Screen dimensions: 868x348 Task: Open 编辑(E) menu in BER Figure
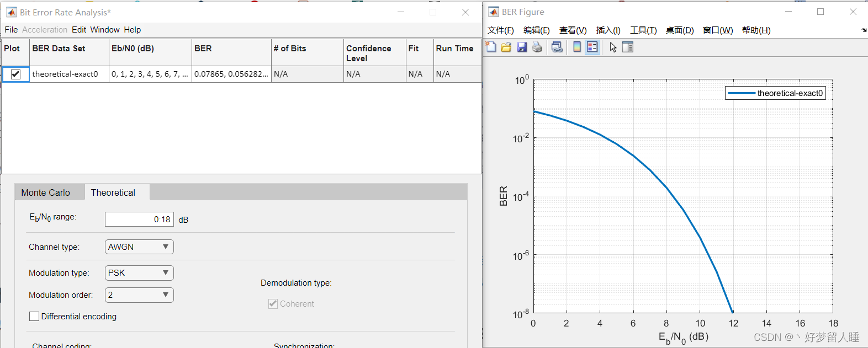click(x=537, y=30)
